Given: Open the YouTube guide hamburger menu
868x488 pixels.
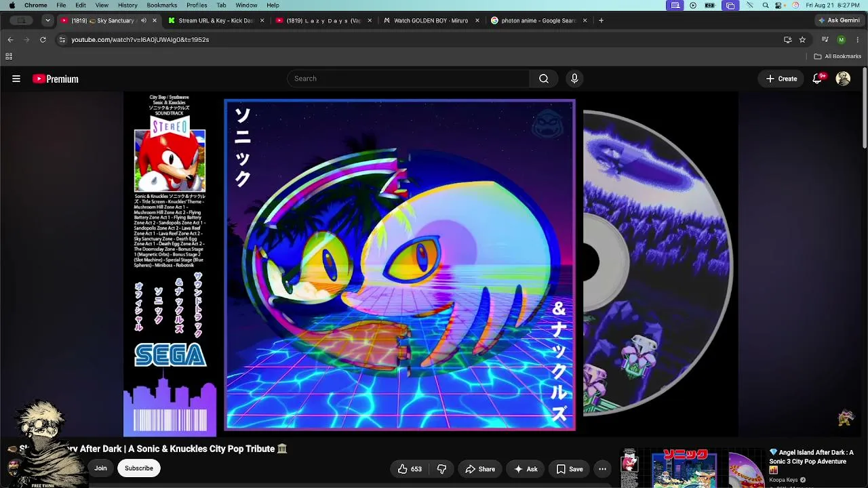Looking at the screenshot, I should pos(16,79).
